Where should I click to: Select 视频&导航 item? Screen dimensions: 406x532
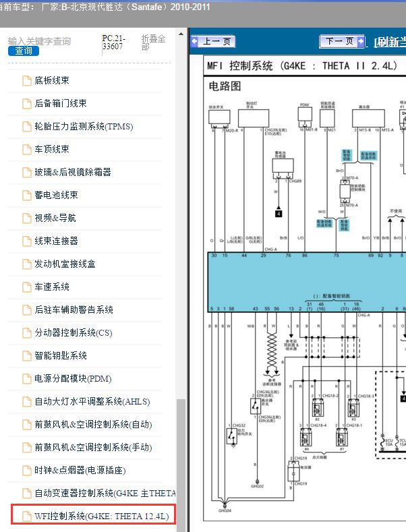(55, 218)
